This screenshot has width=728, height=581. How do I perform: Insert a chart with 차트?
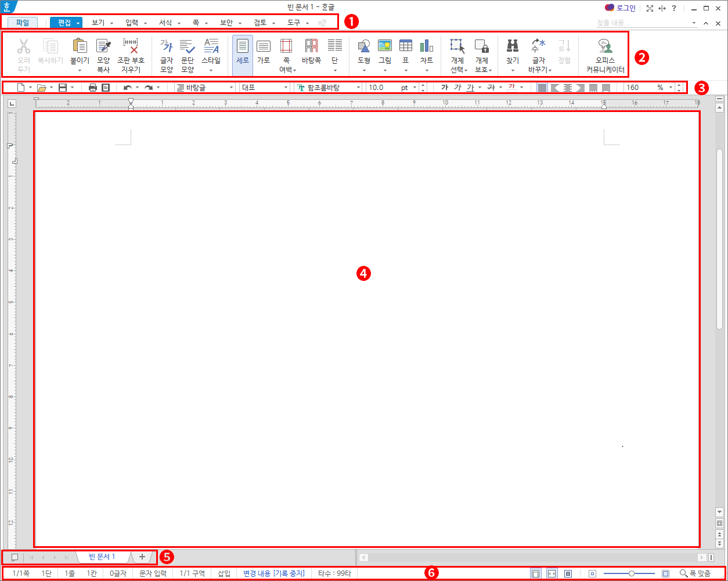pos(427,46)
